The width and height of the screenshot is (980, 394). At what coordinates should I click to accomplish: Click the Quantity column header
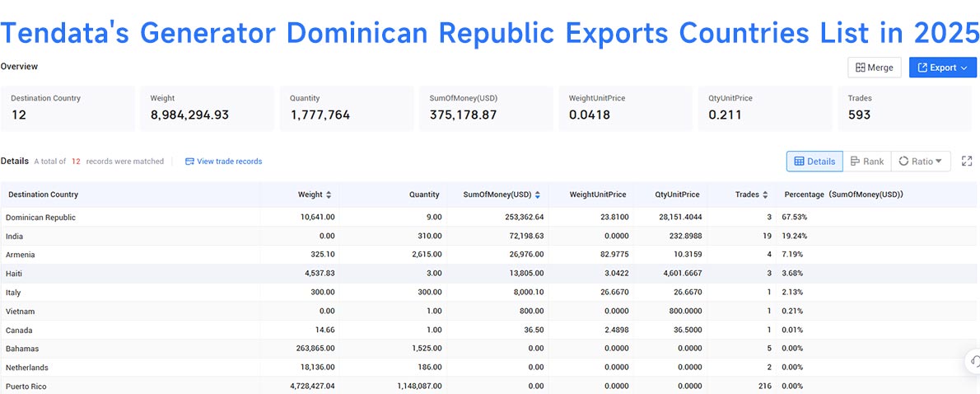(x=424, y=195)
